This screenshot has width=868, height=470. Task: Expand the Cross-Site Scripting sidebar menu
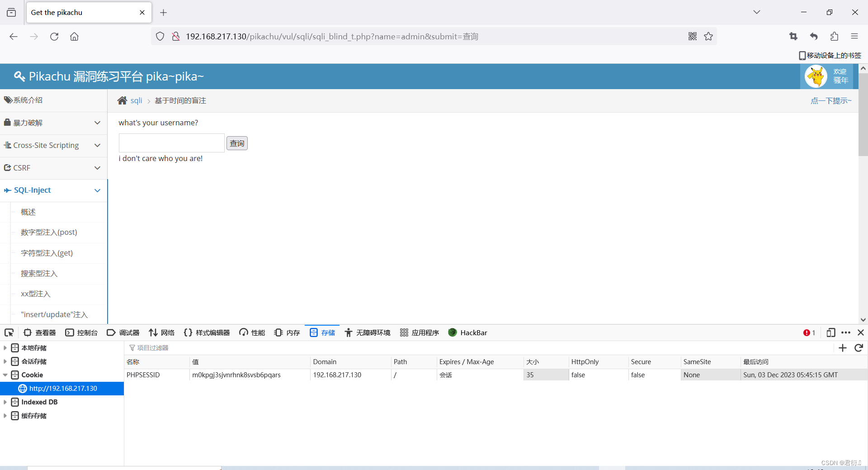[53, 146]
